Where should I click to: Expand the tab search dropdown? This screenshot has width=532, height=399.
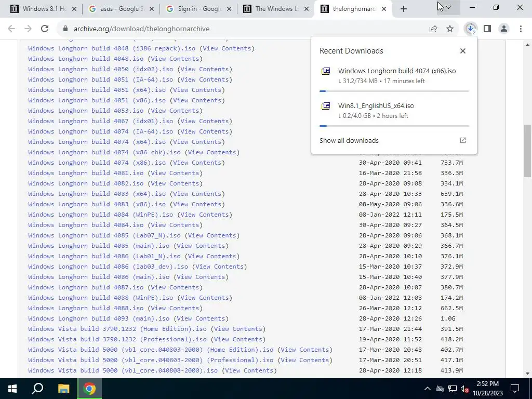pos(448,7)
